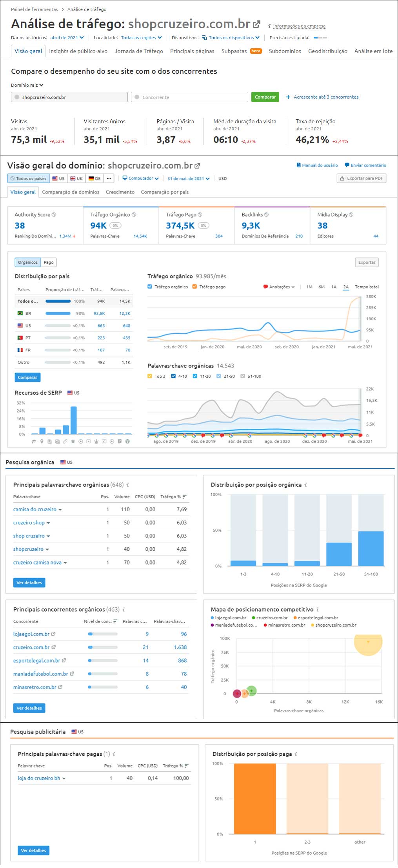Switch to the Pago toggle button
Screen dimensions: 398x868
point(49,262)
